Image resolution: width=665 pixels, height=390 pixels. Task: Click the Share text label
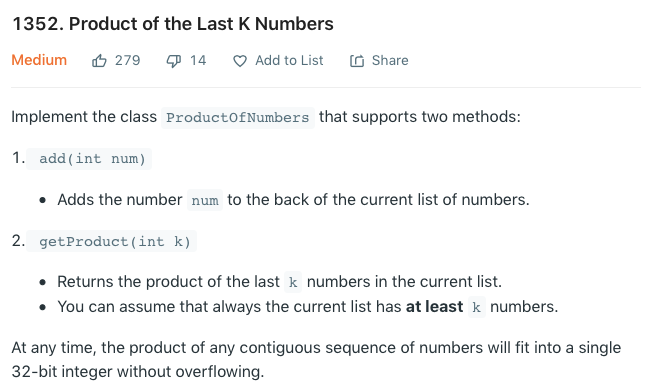coord(390,61)
